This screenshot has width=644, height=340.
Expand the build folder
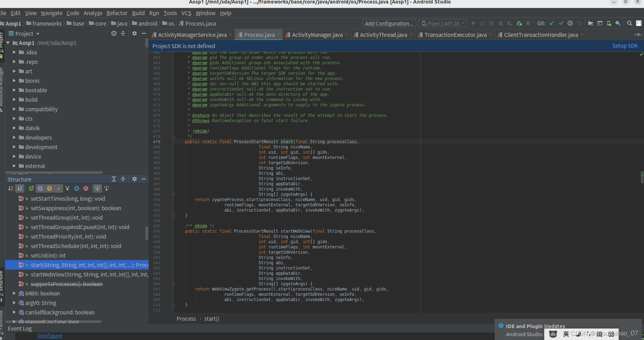tap(14, 99)
